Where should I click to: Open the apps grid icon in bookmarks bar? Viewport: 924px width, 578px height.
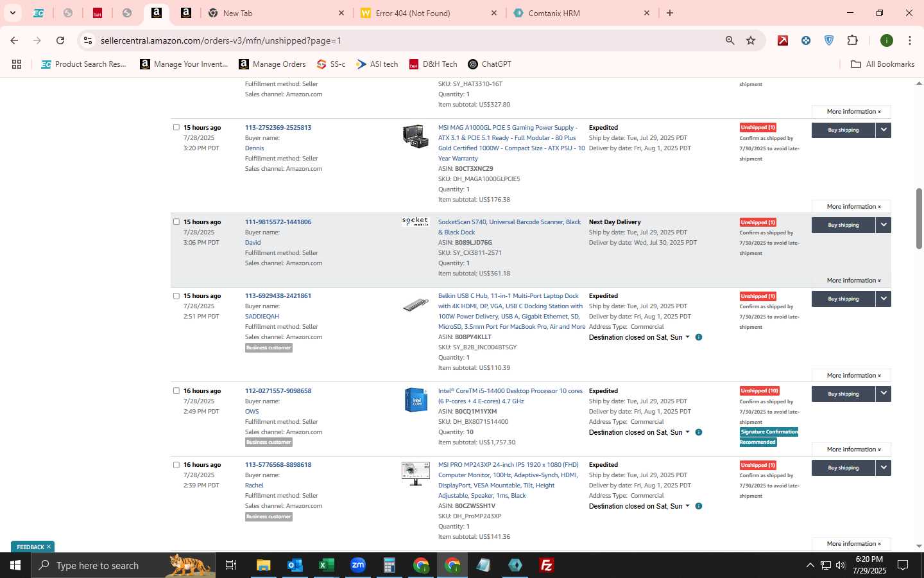[x=17, y=64]
